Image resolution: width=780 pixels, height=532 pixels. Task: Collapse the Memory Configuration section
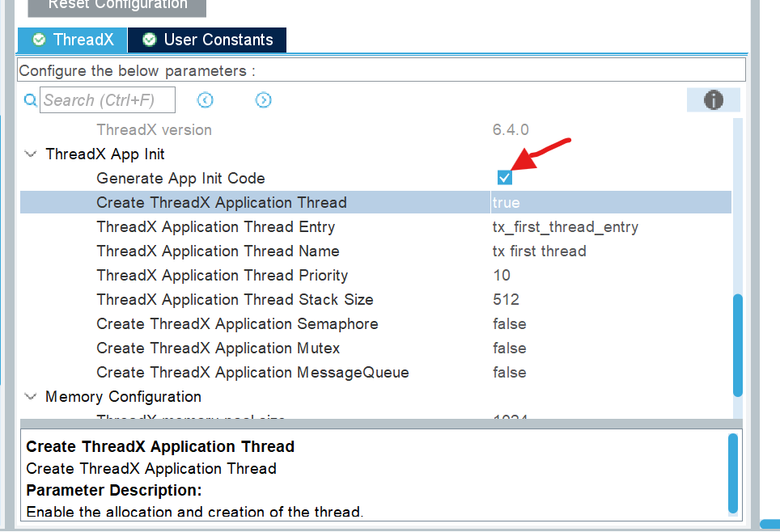pyautogui.click(x=31, y=397)
